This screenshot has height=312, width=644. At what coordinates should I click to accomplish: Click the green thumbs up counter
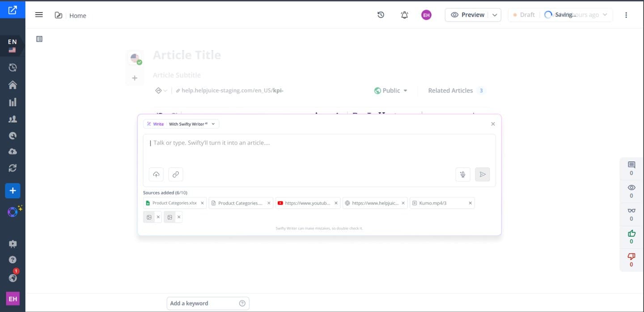point(631,237)
